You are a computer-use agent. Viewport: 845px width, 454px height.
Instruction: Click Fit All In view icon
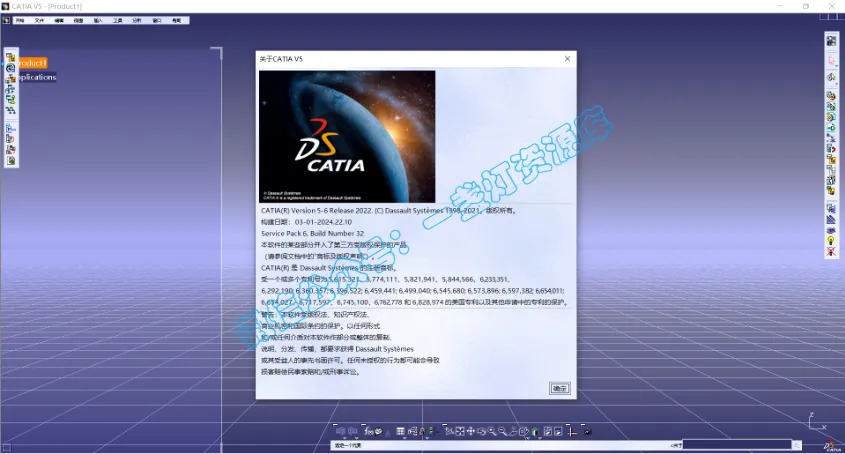click(460, 431)
